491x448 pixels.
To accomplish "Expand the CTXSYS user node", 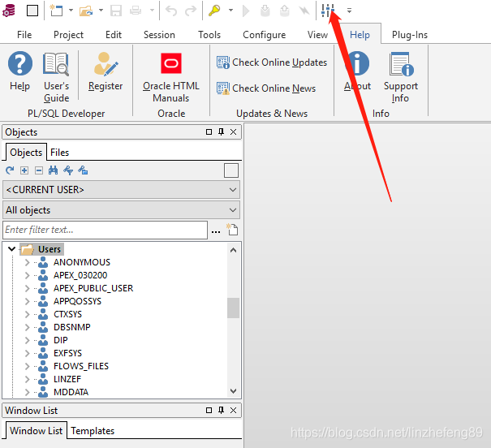I will [28, 314].
